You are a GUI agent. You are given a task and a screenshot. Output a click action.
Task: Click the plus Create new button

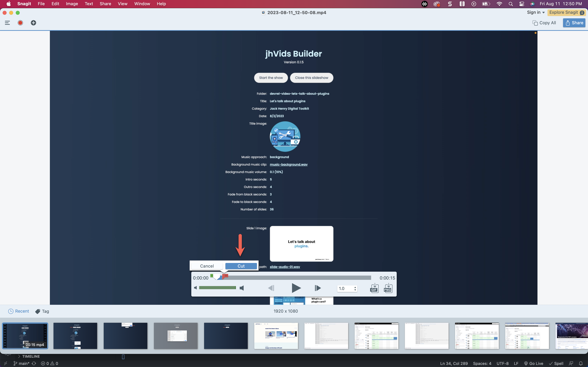(33, 23)
